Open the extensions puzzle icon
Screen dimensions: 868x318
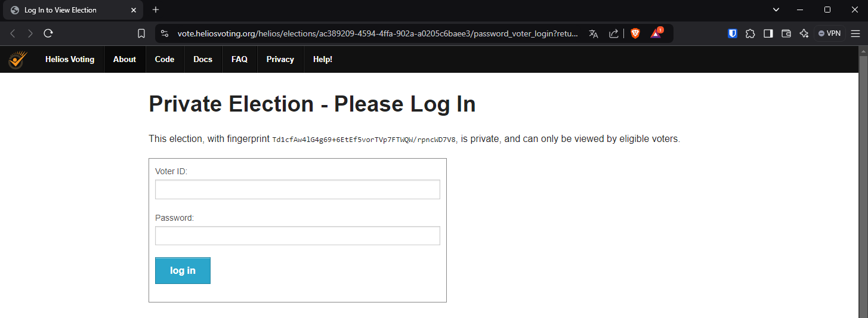750,33
